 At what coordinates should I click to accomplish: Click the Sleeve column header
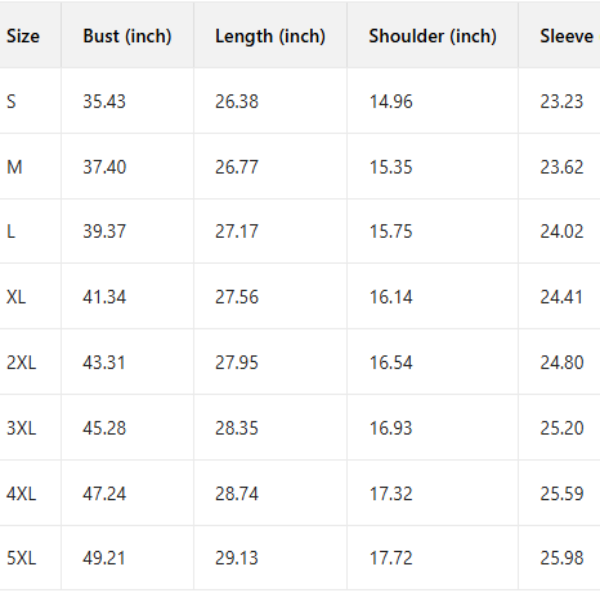coord(566,36)
